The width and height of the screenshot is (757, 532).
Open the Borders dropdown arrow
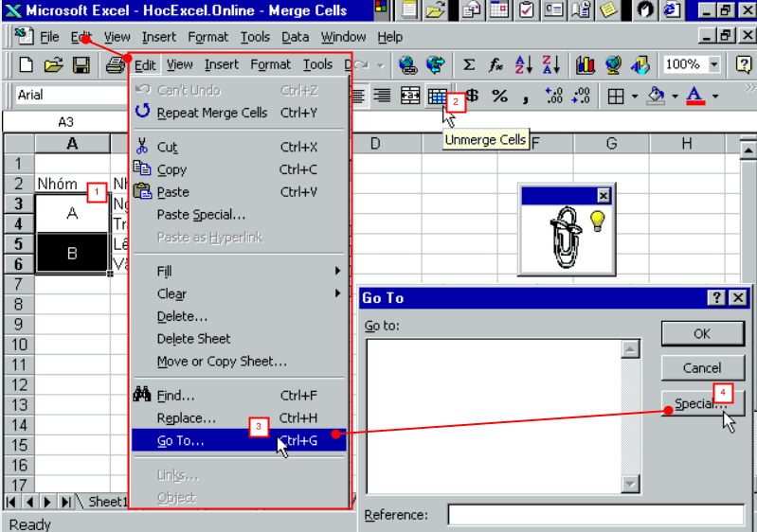(x=635, y=97)
